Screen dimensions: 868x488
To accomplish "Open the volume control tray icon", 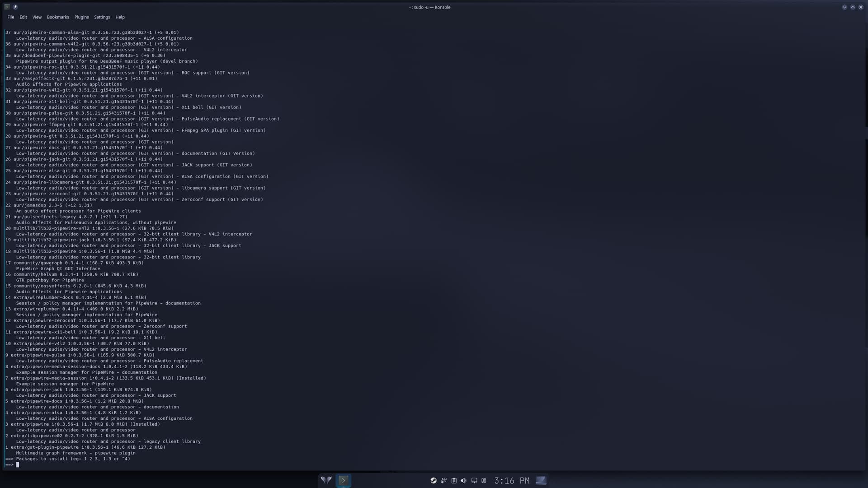I will (x=463, y=480).
